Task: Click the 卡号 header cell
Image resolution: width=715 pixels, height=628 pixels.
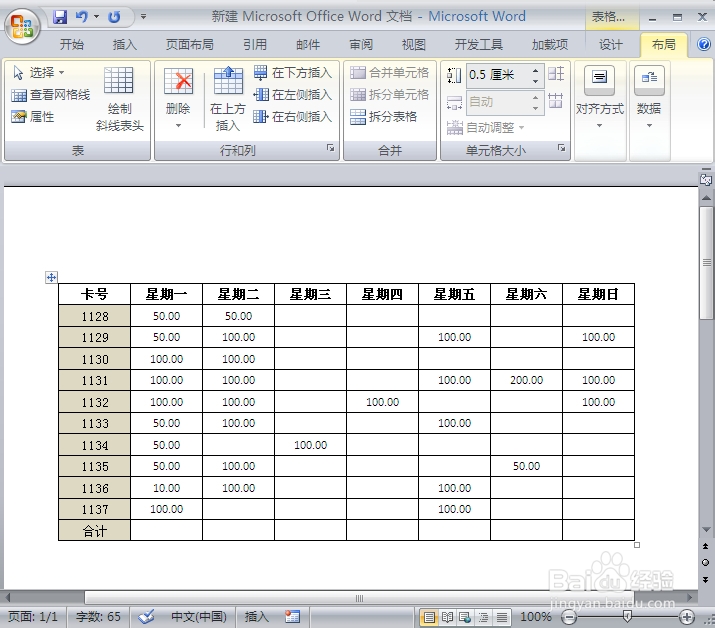Action: (x=94, y=294)
